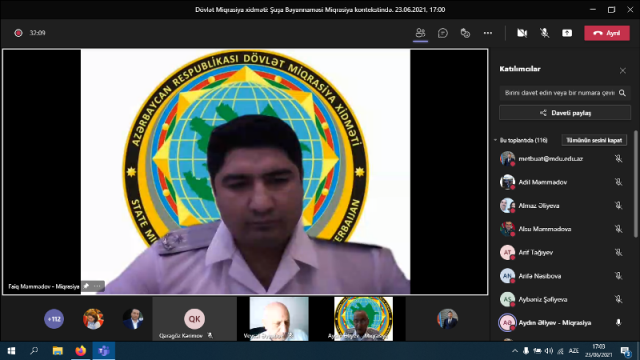Open the participants panel icon

pos(420,33)
